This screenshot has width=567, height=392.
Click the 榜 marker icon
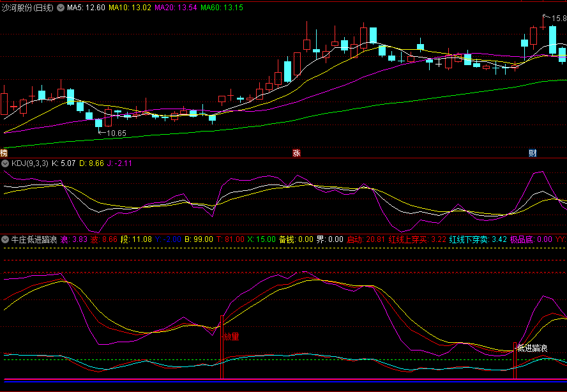pos(4,153)
